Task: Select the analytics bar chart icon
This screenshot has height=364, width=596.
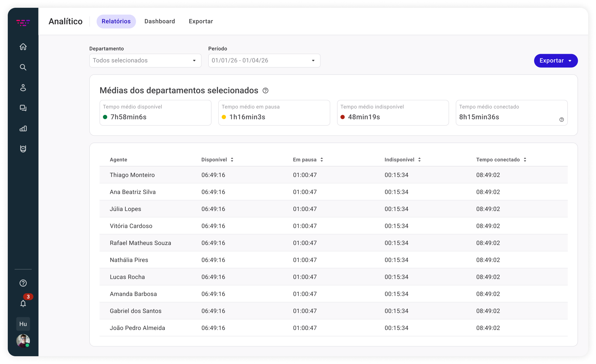Action: click(23, 128)
